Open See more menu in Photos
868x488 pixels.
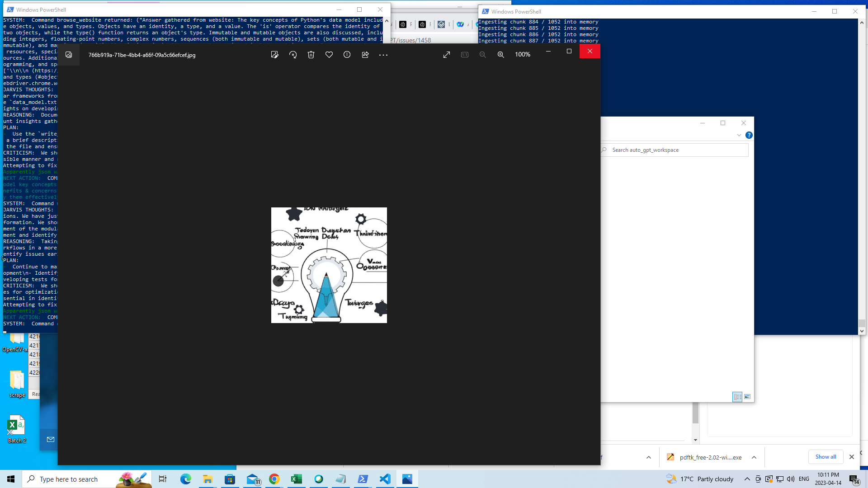pyautogui.click(x=384, y=55)
